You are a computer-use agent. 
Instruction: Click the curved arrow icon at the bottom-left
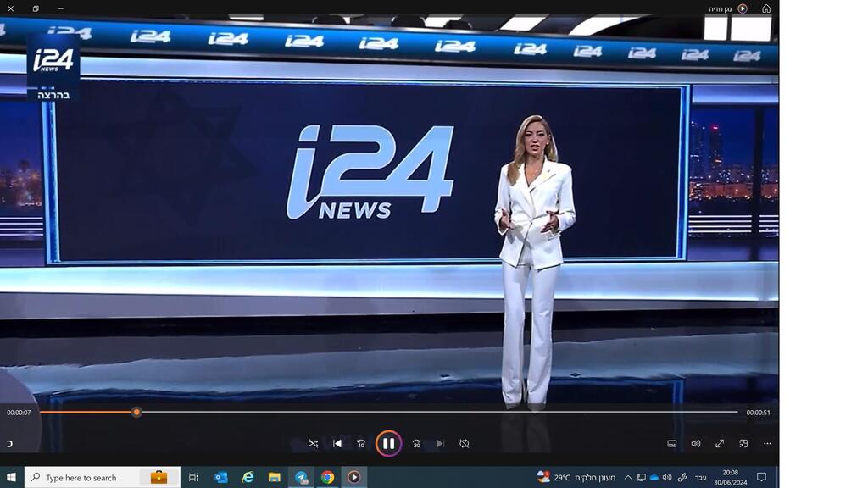9,443
